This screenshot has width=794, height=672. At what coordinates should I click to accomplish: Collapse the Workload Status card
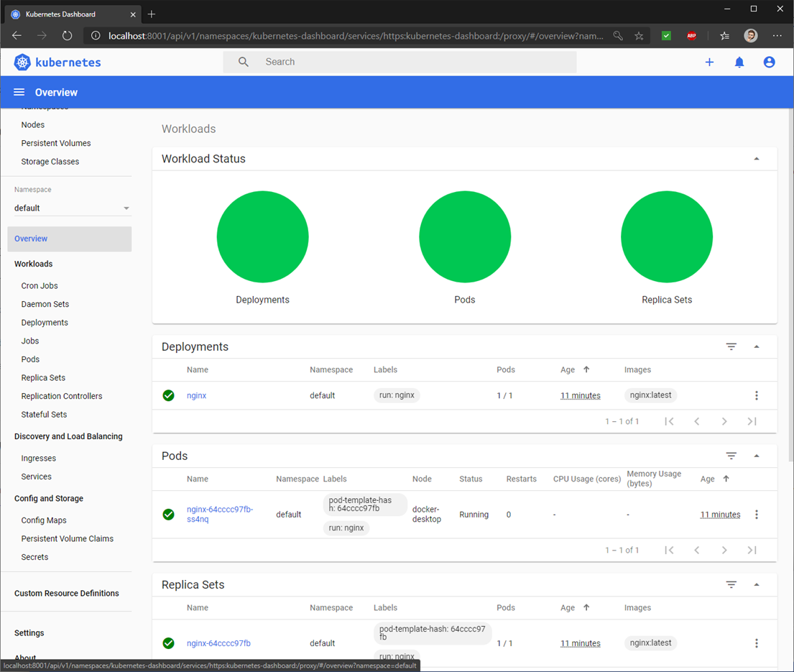click(x=757, y=159)
